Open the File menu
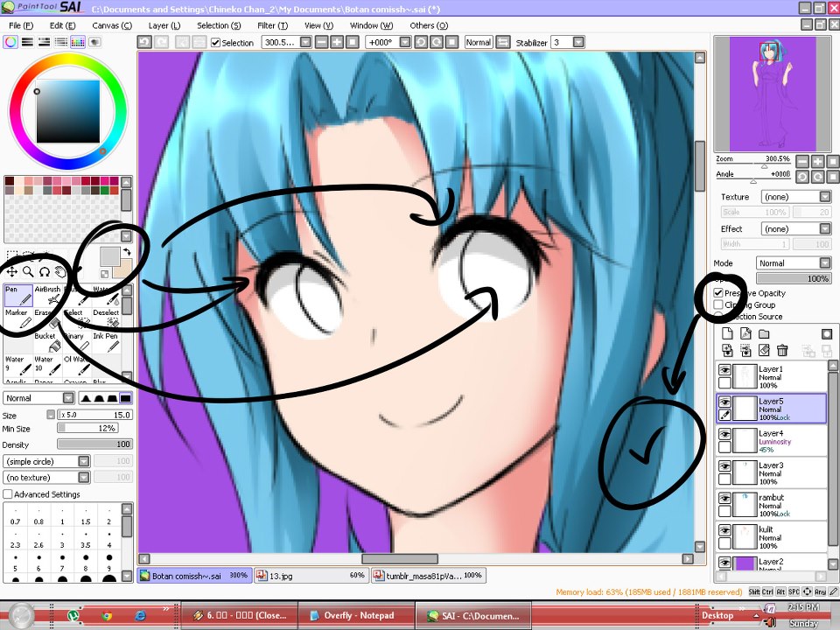Viewport: 840px width, 630px height. 21,25
